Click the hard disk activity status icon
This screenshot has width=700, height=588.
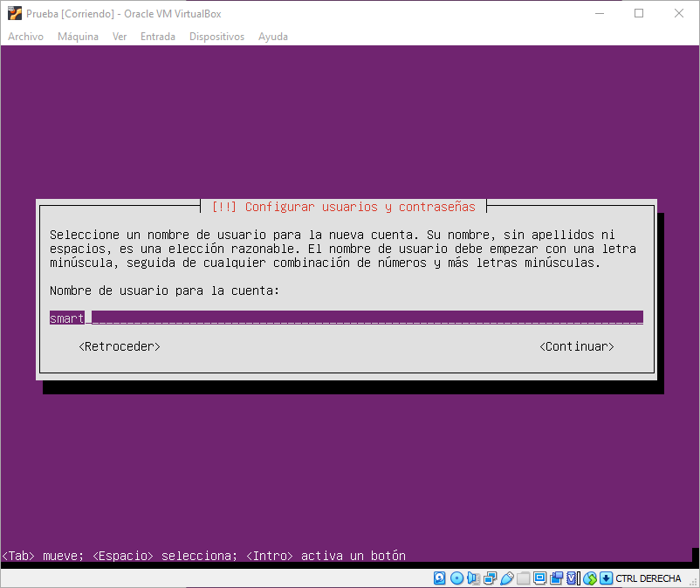[440, 578]
